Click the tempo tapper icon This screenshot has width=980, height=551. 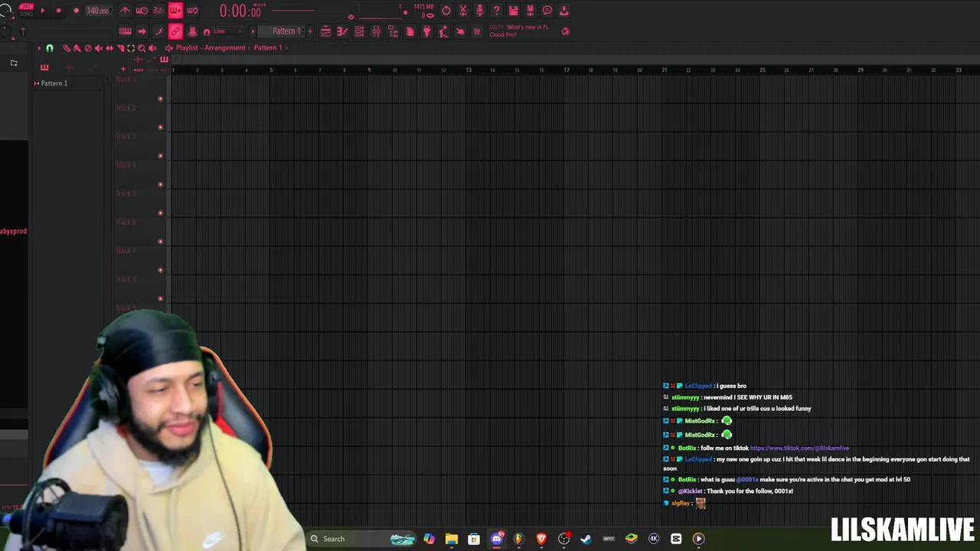pos(443,31)
